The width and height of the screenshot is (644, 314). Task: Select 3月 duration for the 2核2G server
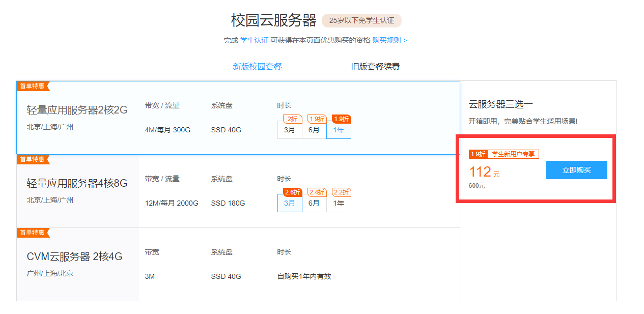coord(290,130)
